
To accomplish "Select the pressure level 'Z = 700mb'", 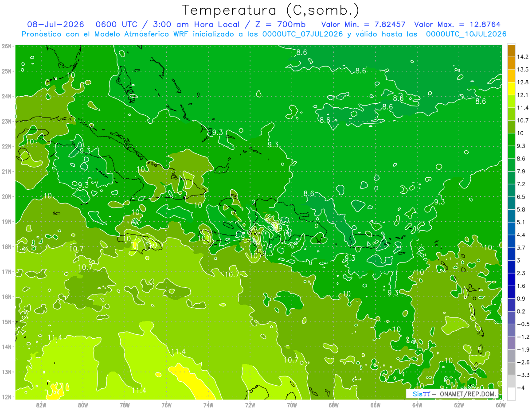I will 278,25.
